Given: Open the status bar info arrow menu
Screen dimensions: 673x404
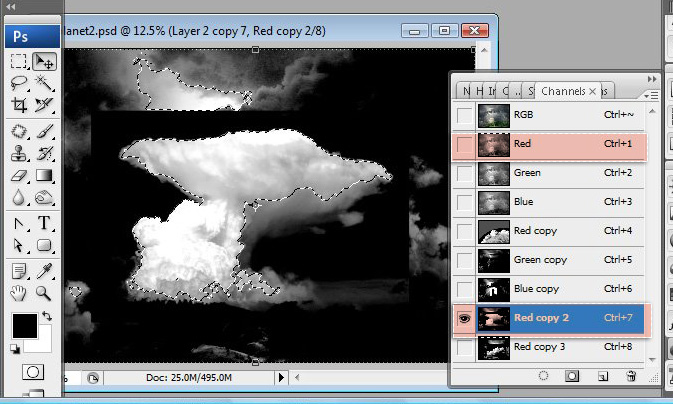Looking at the screenshot, I should (x=281, y=377).
